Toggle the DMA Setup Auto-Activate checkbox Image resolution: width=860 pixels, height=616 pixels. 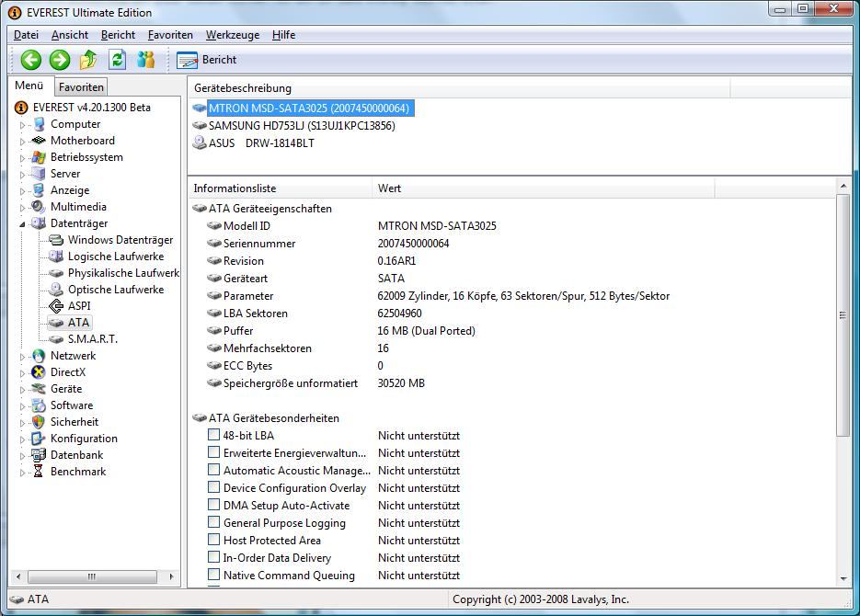point(214,505)
